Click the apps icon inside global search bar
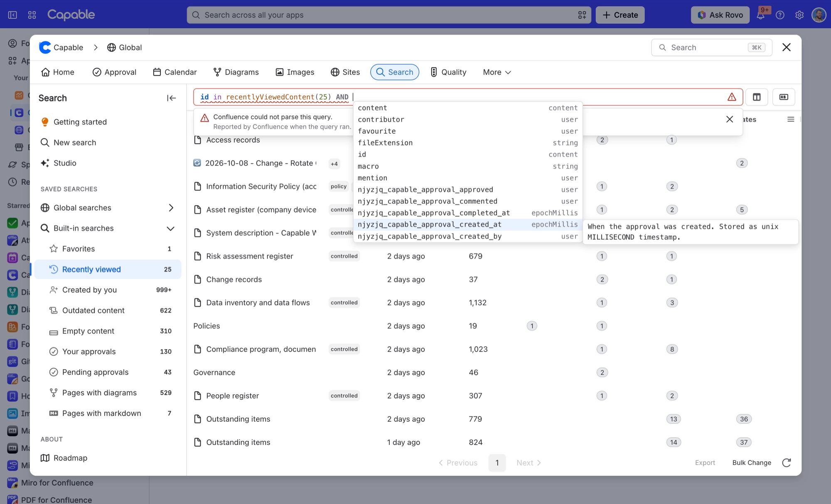 (x=582, y=15)
